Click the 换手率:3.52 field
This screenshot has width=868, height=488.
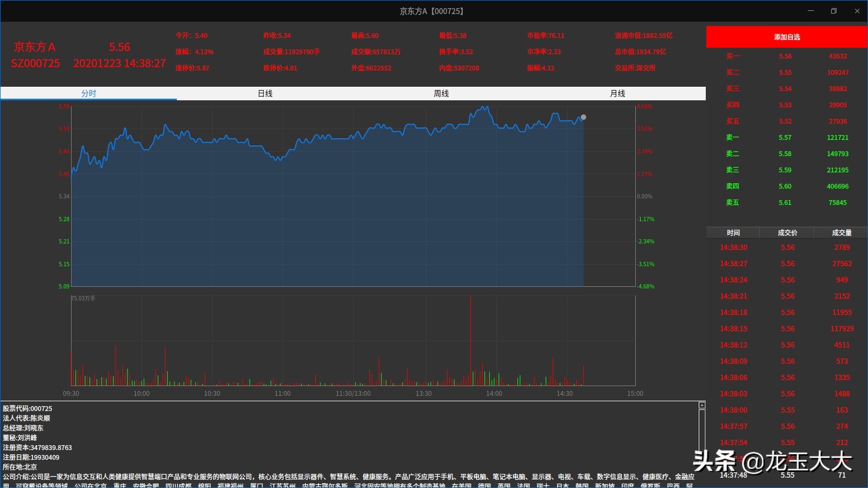point(456,52)
